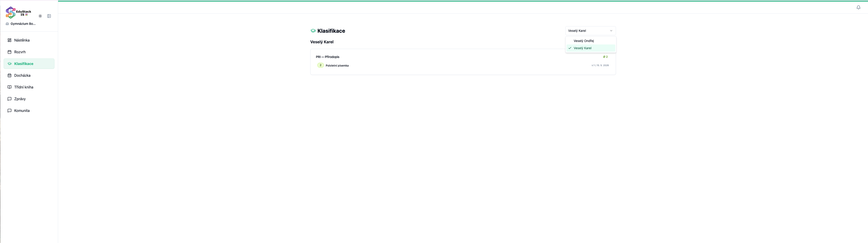The width and height of the screenshot is (868, 243).
Task: Select Veselý Ondřej from the list
Action: pos(590,41)
